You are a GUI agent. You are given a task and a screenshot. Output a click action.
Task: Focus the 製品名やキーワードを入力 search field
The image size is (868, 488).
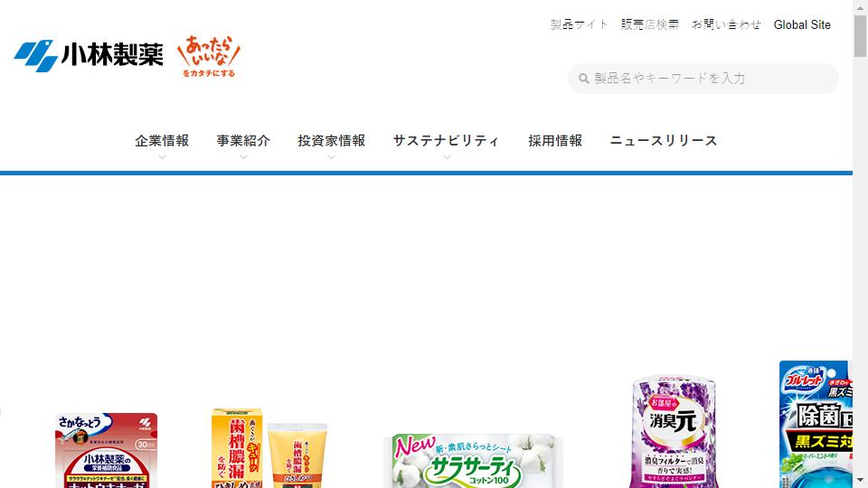pos(703,79)
